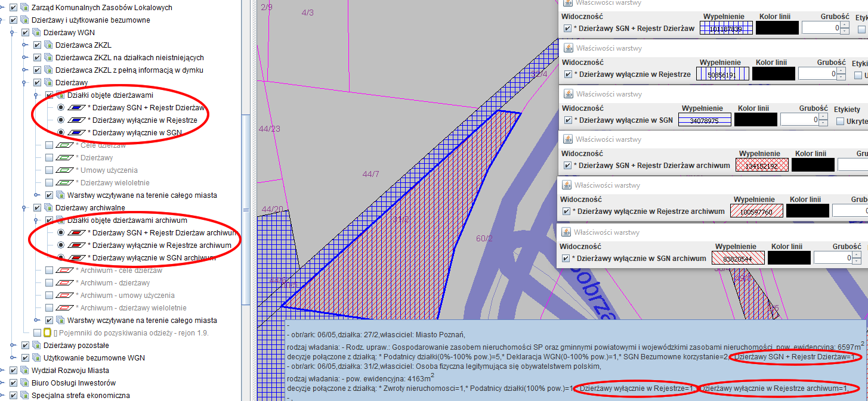
Task: Collapse the Dzierżawy archiwalne tree node
Action: pos(26,208)
